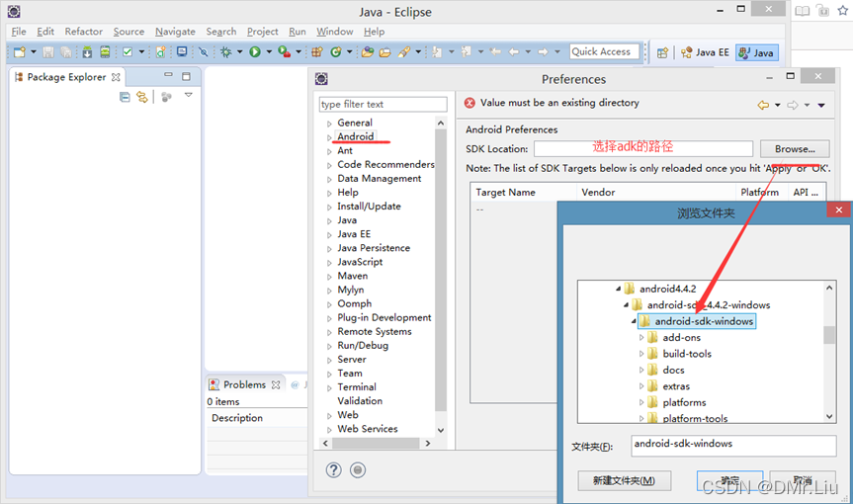Click the folder browser vertical scrollbar thumb
The width and height of the screenshot is (853, 504).
[x=829, y=335]
